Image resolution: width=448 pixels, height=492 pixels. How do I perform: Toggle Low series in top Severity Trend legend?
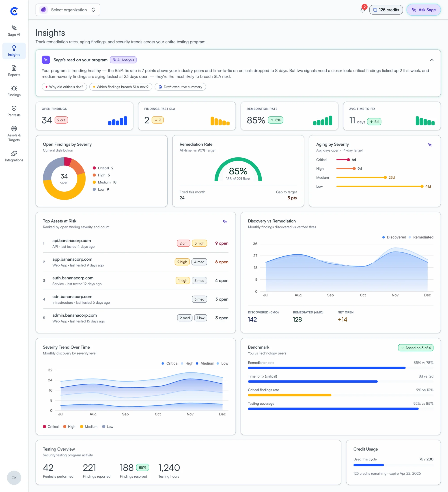point(222,363)
